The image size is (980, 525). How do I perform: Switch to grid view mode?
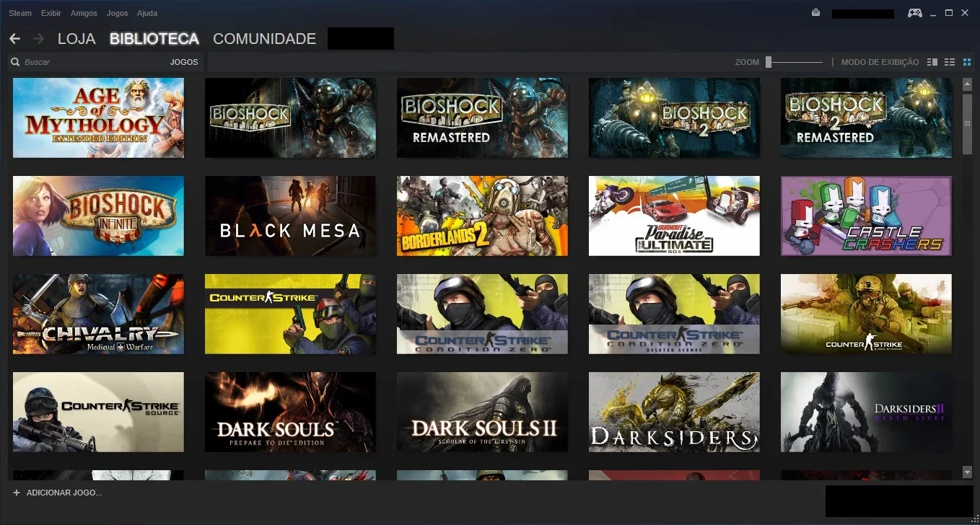click(x=967, y=62)
